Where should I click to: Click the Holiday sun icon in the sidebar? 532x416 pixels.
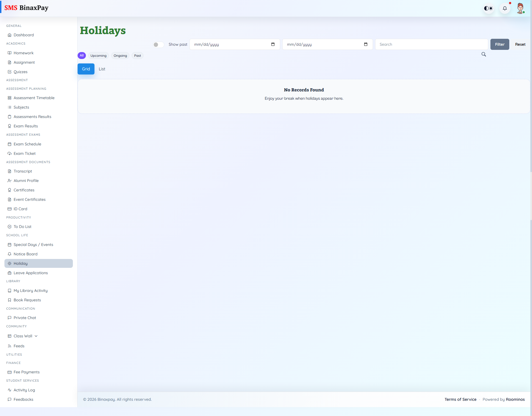(x=9, y=263)
